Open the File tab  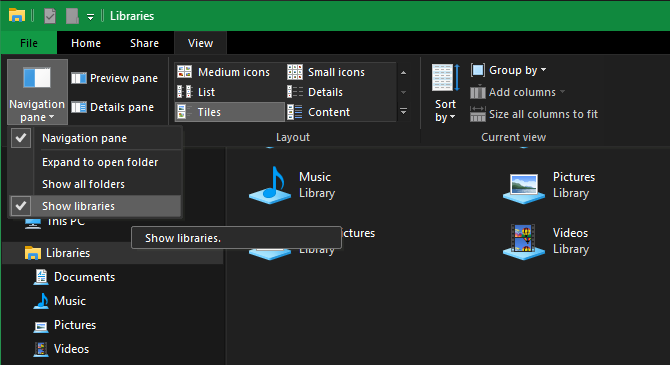[x=29, y=43]
